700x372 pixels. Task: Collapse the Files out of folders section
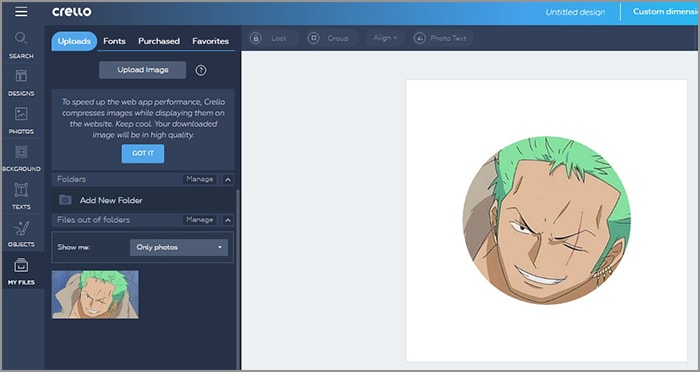pos(228,220)
